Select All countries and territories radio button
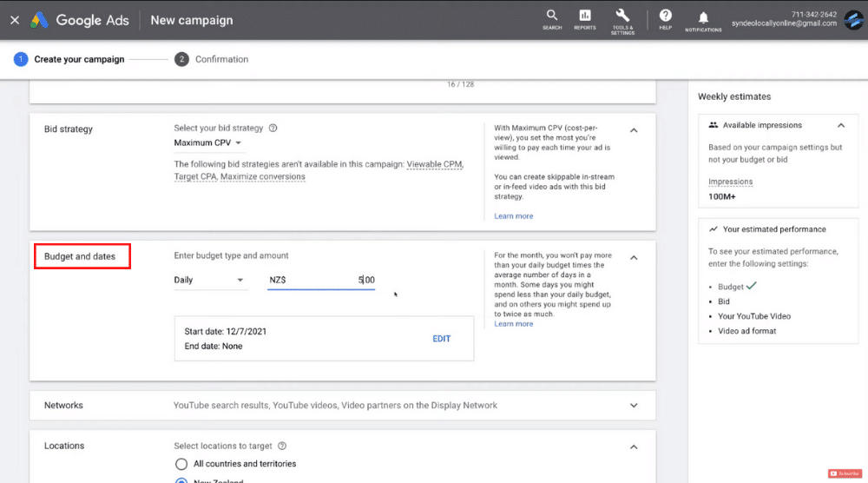Screen dimensions: 868x483 point(181,464)
